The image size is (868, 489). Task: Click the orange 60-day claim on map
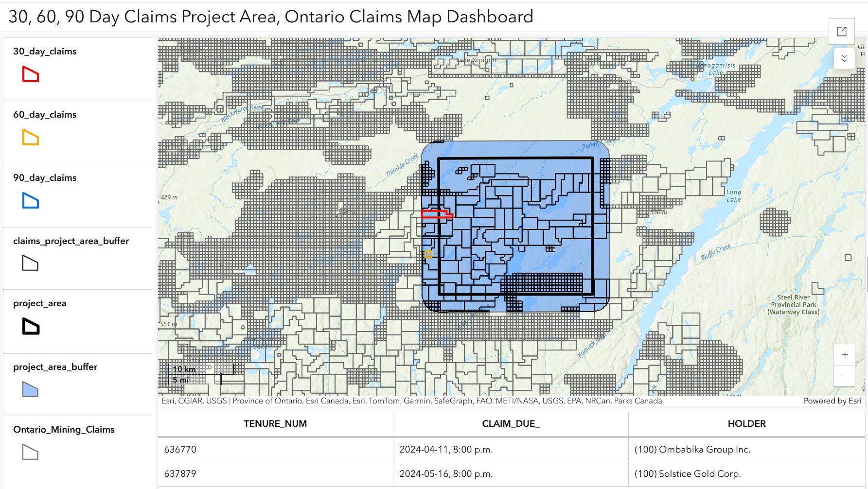coord(428,254)
